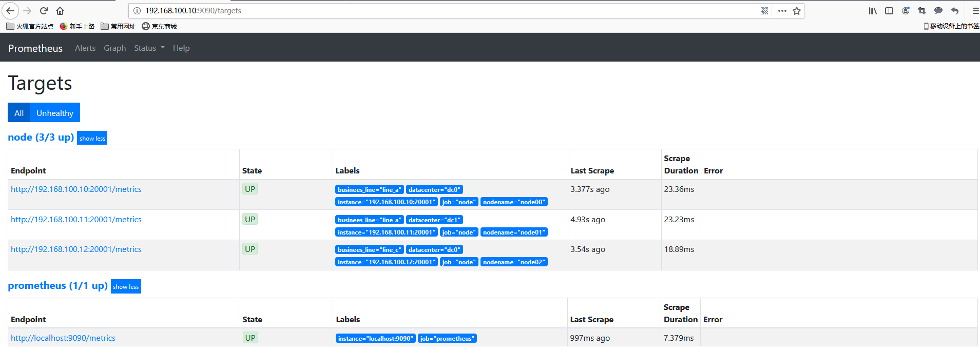Click the nodename="node00" label
980x351 pixels.
point(514,202)
